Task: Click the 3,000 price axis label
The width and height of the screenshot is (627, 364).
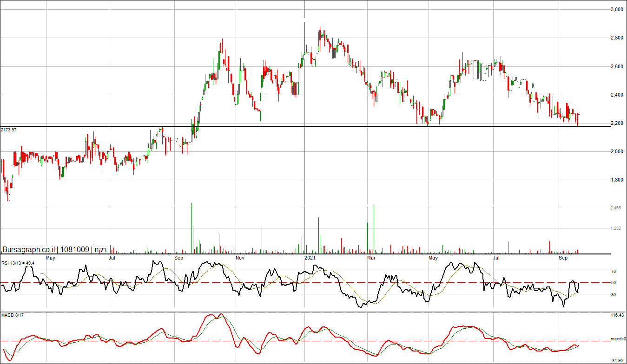Action: [616, 9]
